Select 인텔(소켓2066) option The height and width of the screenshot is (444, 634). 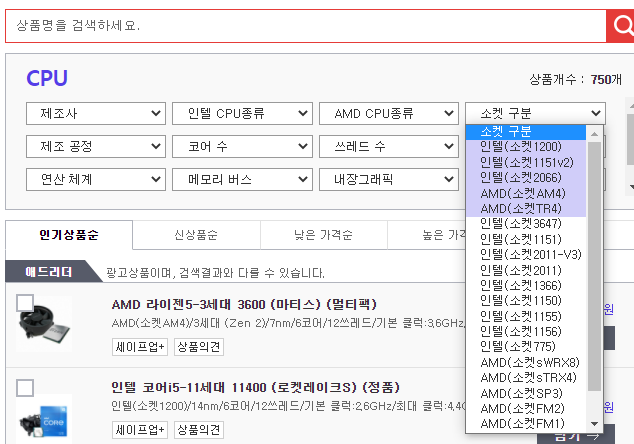pos(526,178)
